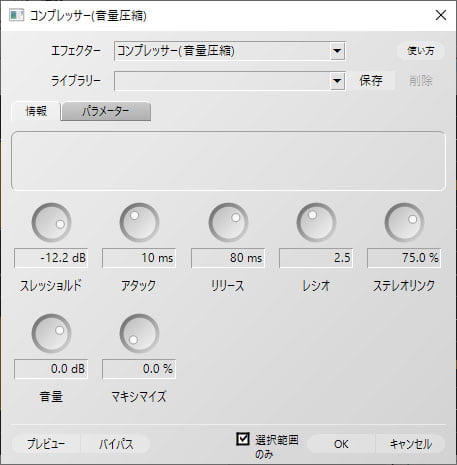Click the 音量 volume knob
The height and width of the screenshot is (465, 457).
pyautogui.click(x=51, y=333)
